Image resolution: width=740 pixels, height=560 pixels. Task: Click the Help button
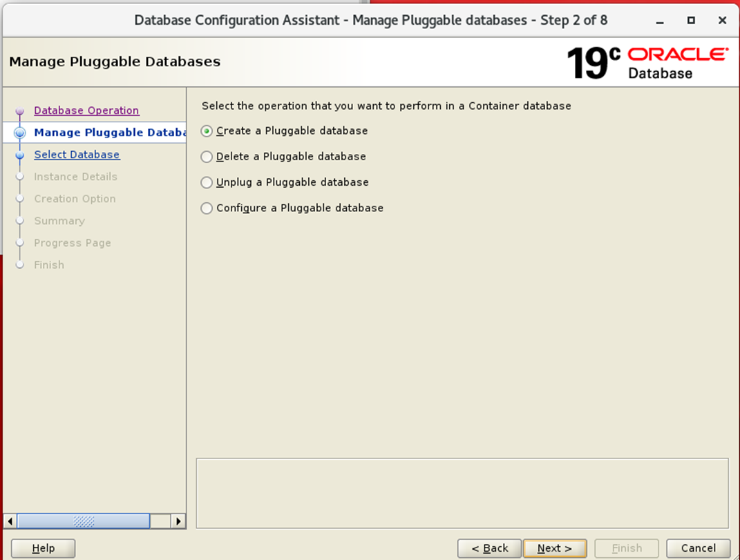(43, 548)
